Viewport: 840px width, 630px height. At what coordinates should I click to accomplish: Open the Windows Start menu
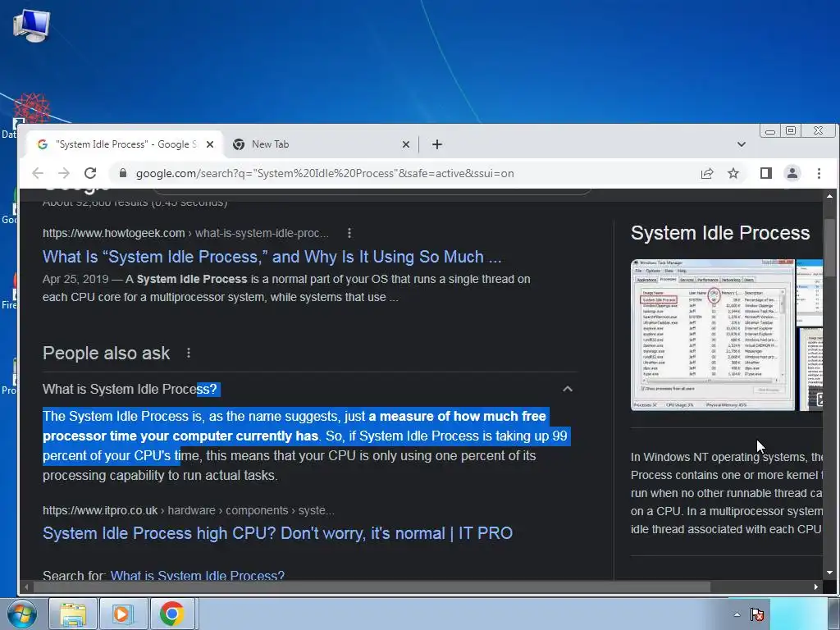(x=21, y=614)
